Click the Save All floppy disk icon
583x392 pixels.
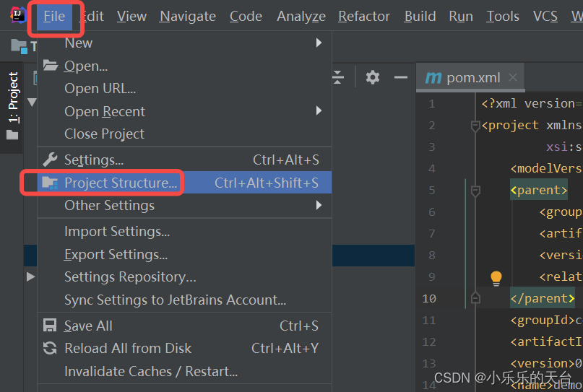pos(50,326)
